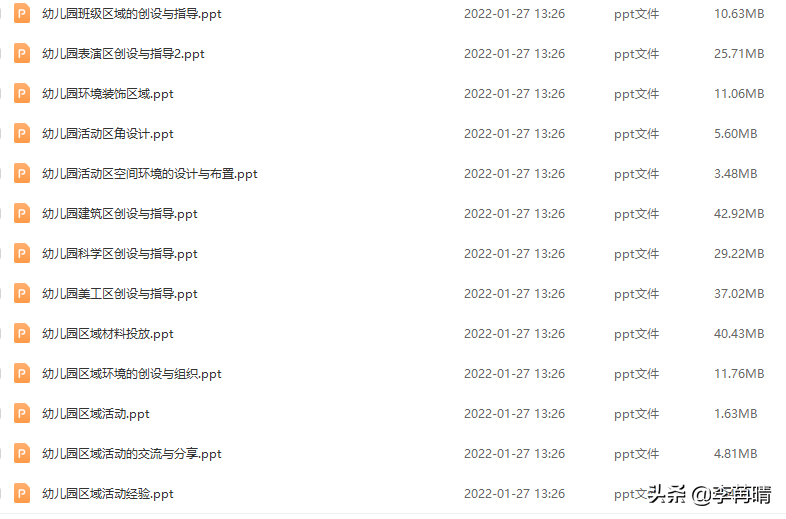This screenshot has height=519, width=786.
Task: Click the modified date of 幼儿园美工区创设与指导.ppt
Action: [x=514, y=294]
